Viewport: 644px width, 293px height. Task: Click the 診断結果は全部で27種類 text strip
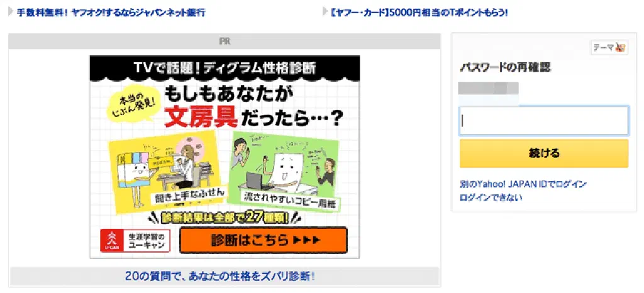point(225,218)
